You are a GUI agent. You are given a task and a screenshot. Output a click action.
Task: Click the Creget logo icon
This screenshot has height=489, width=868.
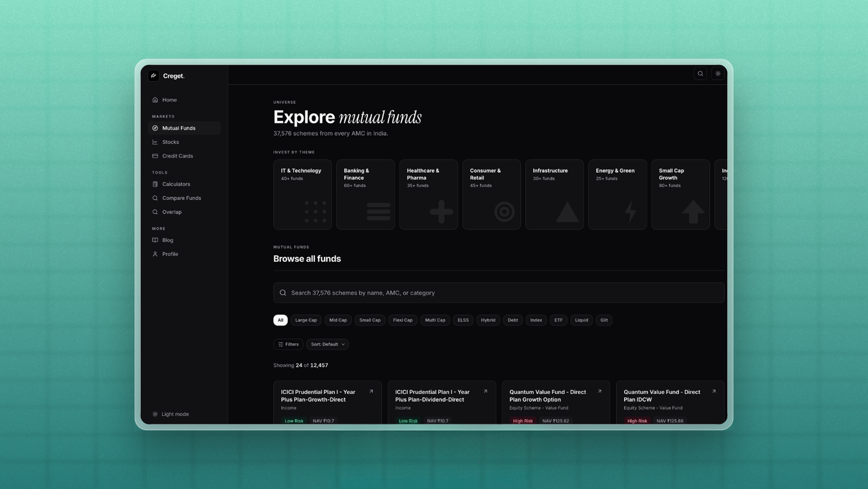154,75
